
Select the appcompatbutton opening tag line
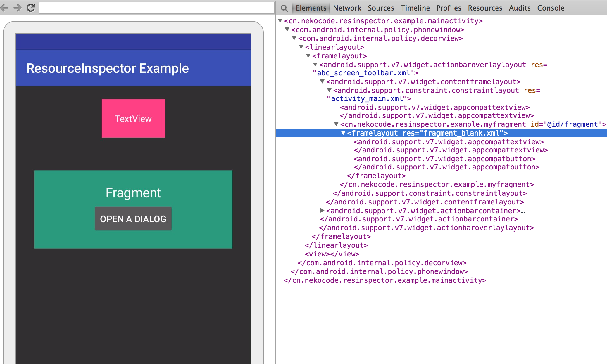(x=444, y=159)
